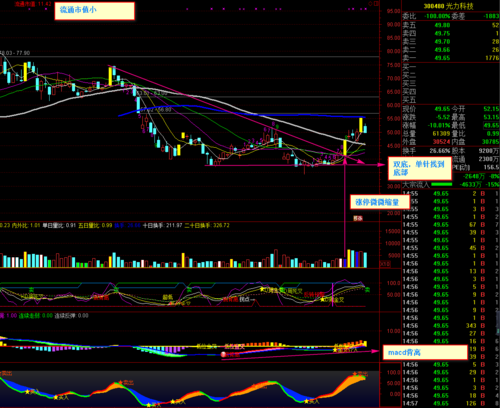500x408 pixels.
Task: Click the red 流通市值 11.42 label at top
Action: click(33, 4)
